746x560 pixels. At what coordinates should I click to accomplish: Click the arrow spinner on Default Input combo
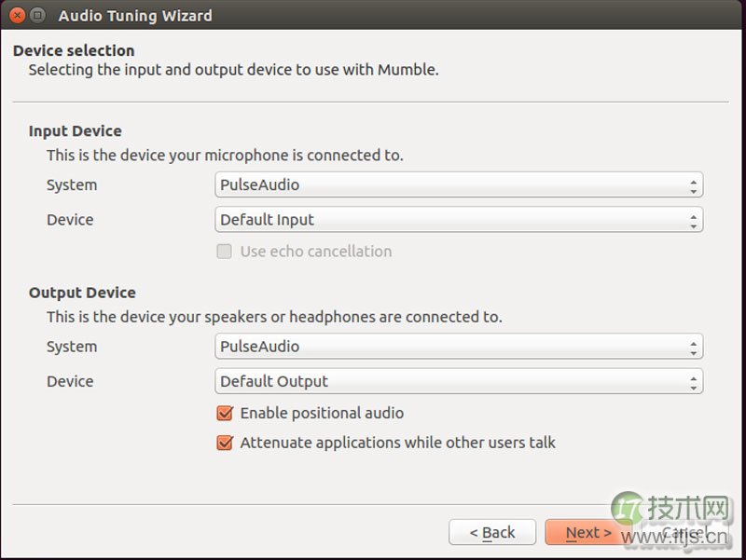(x=693, y=221)
